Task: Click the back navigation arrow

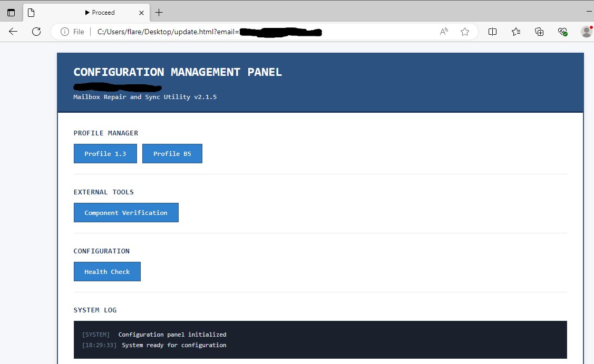Action: pyautogui.click(x=13, y=32)
